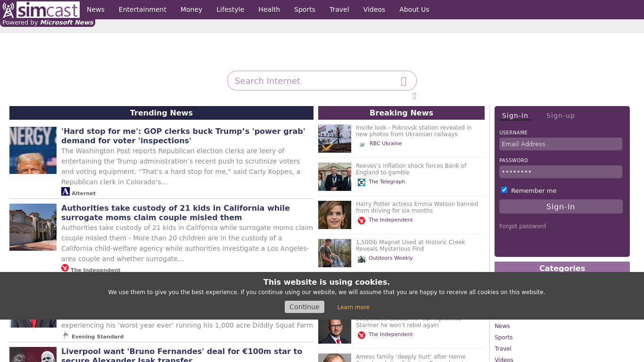Image resolution: width=644 pixels, height=362 pixels.
Task: Open the News category in sidebar
Action: click(x=502, y=326)
